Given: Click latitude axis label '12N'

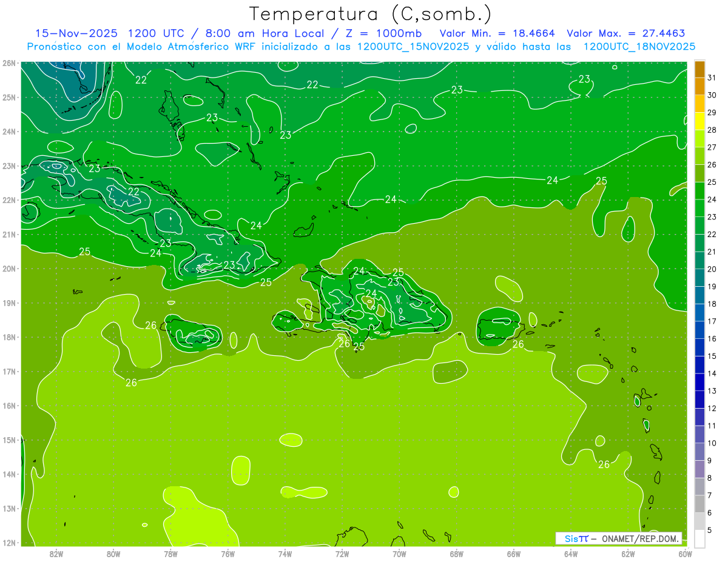Looking at the screenshot, I should pyautogui.click(x=9, y=543).
